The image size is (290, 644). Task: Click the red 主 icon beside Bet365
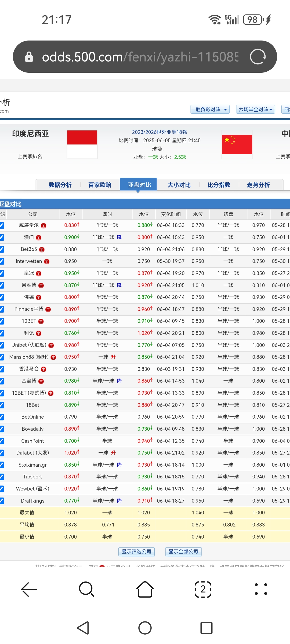click(x=42, y=250)
